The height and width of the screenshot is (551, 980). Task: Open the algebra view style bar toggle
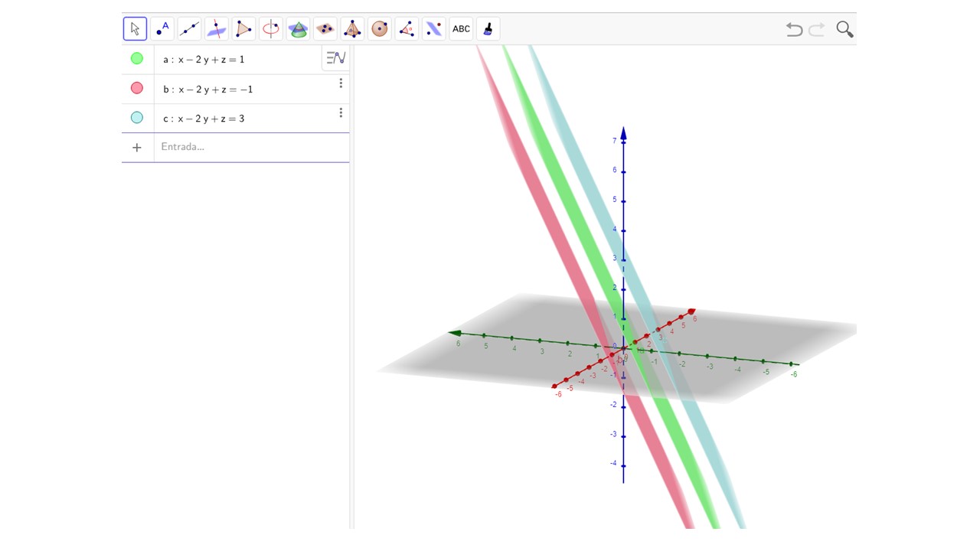tap(335, 58)
